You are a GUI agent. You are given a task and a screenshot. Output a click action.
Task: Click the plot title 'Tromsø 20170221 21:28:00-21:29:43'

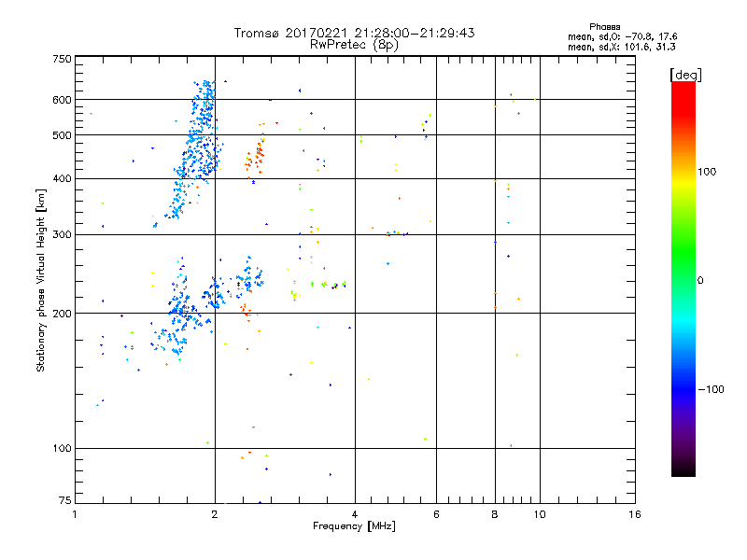(354, 33)
